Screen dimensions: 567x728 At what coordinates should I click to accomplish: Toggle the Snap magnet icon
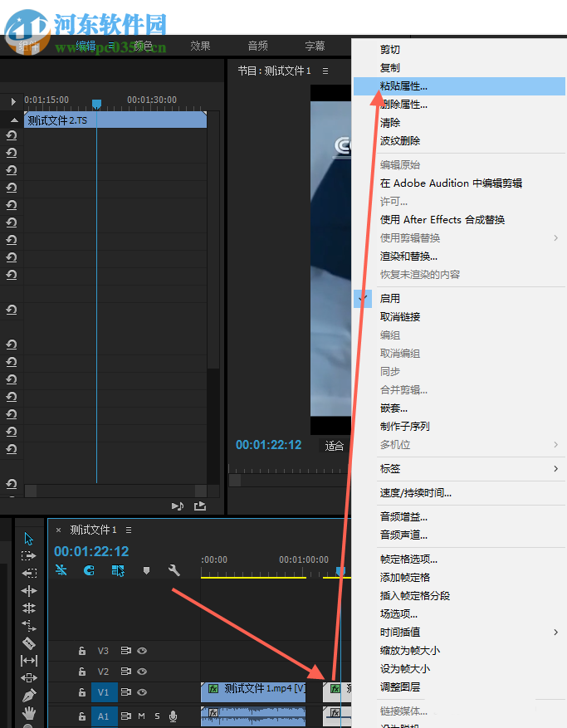coord(89,570)
